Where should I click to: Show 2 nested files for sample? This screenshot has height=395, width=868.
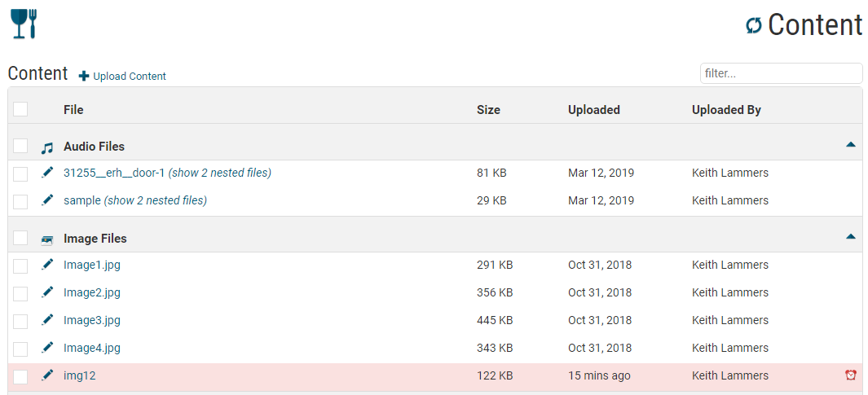click(156, 200)
